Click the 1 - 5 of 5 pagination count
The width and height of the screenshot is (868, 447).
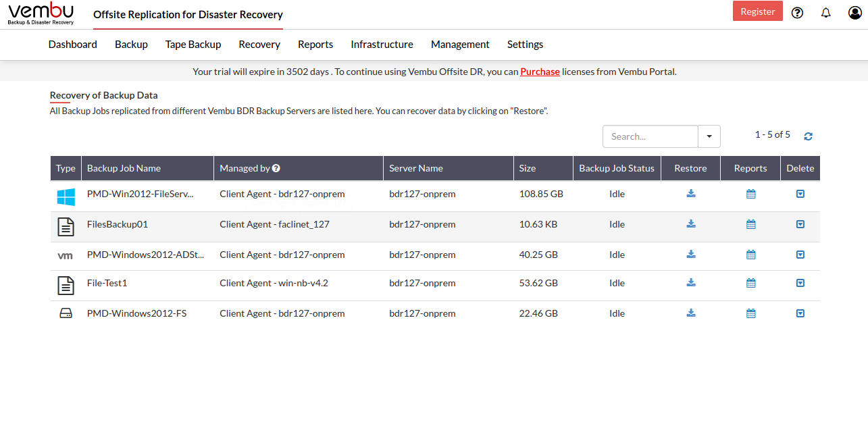(773, 135)
